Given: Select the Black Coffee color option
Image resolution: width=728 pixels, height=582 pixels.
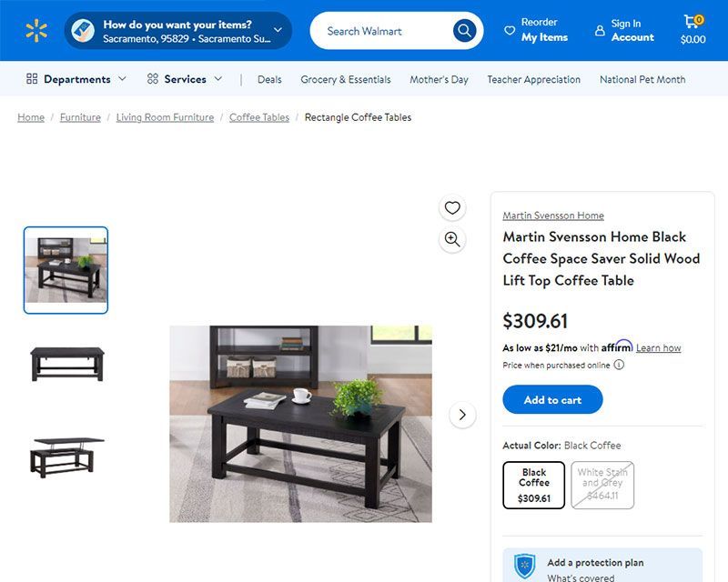Looking at the screenshot, I should pos(534,485).
